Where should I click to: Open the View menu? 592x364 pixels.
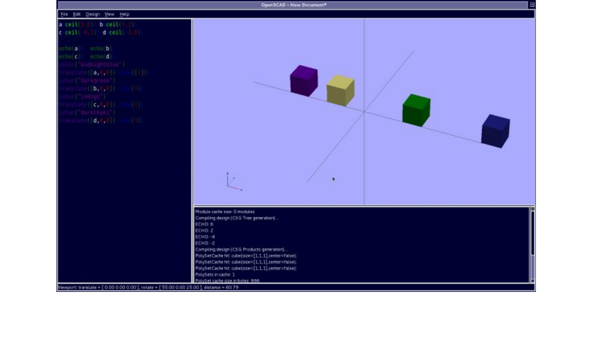109,14
